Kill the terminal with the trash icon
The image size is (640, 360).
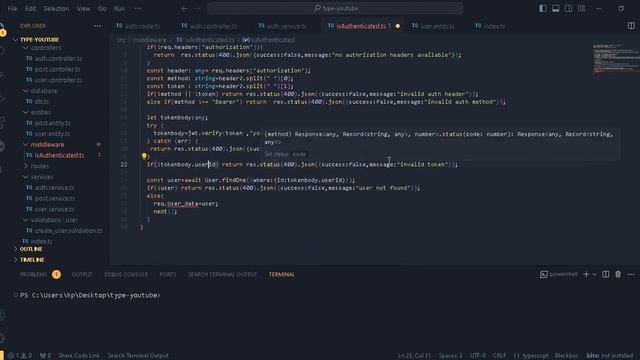tap(618, 274)
